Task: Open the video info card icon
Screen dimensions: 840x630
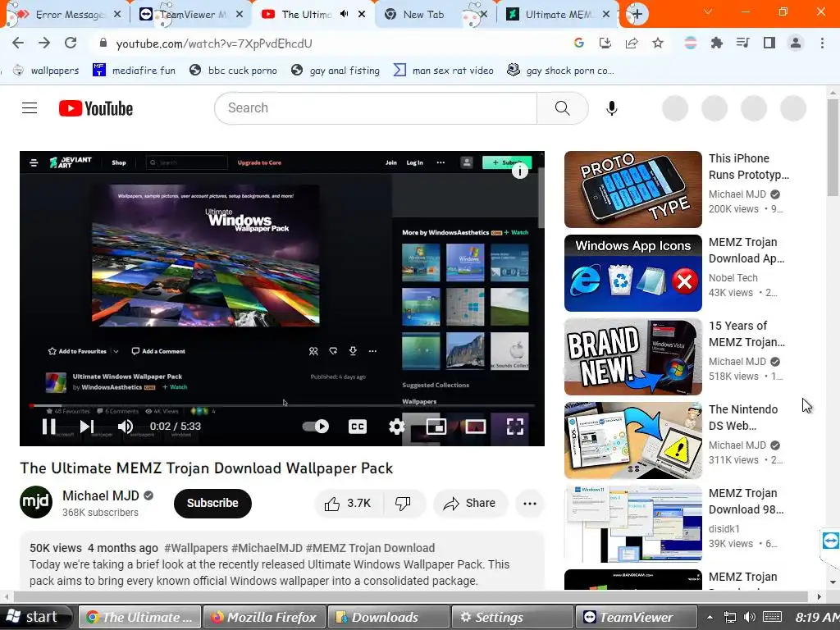Action: coord(519,171)
